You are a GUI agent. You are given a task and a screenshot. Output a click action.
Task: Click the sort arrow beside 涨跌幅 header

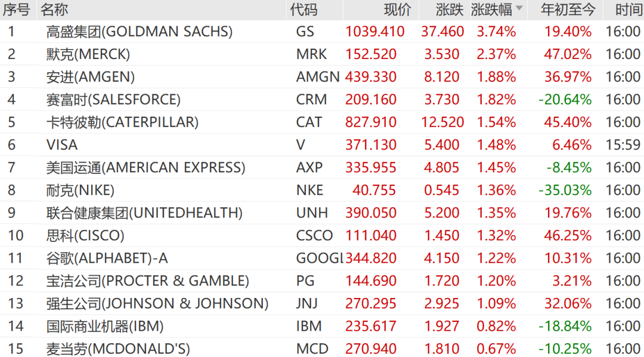pyautogui.click(x=519, y=8)
